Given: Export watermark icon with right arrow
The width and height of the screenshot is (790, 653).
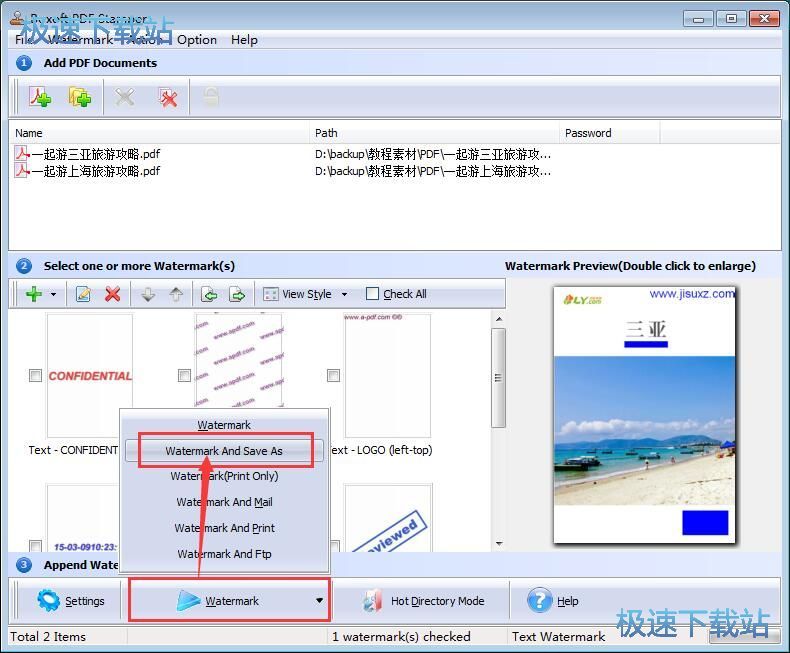Looking at the screenshot, I should click(x=237, y=294).
